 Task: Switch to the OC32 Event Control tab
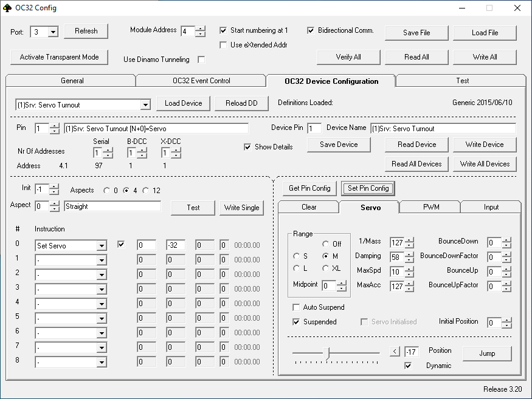coord(201,81)
